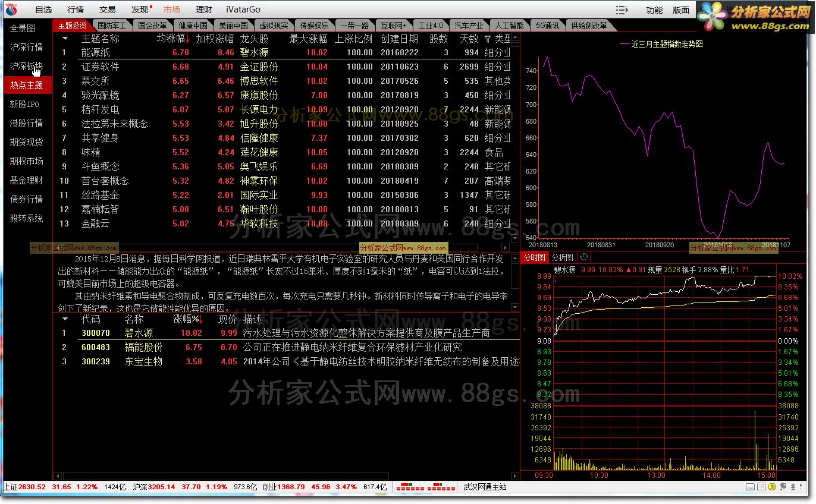
Task: Open the 功能 menu
Action: [x=654, y=10]
